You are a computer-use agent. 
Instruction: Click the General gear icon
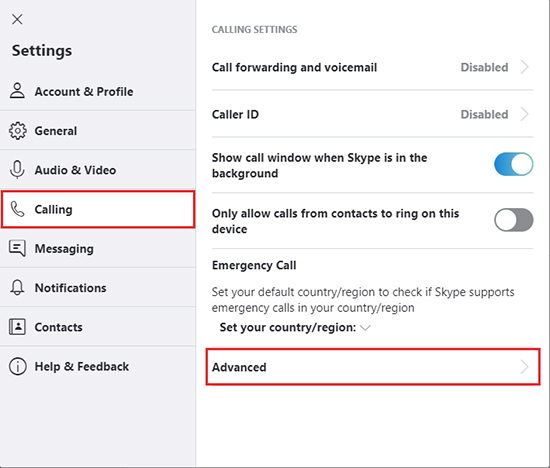[17, 131]
